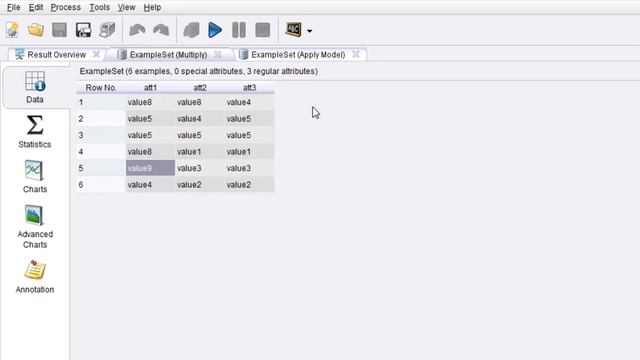Select att3 cell value4 in row 1
The width and height of the screenshot is (640, 360).
249,102
